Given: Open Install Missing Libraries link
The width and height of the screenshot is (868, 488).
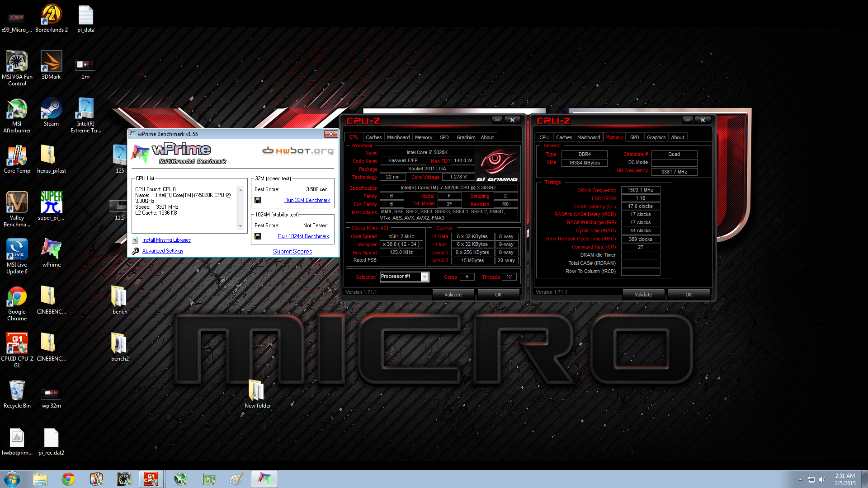Looking at the screenshot, I should tap(166, 240).
